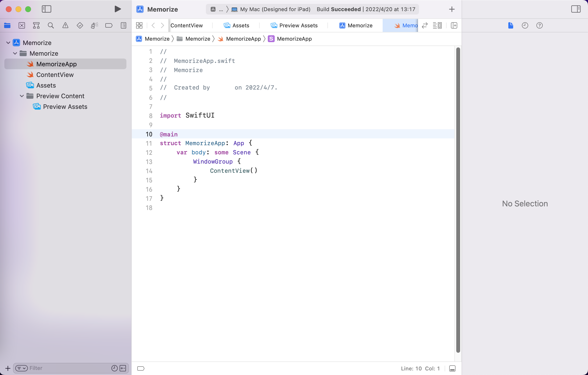This screenshot has width=588, height=375.
Task: Collapse the Memorize group folder
Action: 15,53
